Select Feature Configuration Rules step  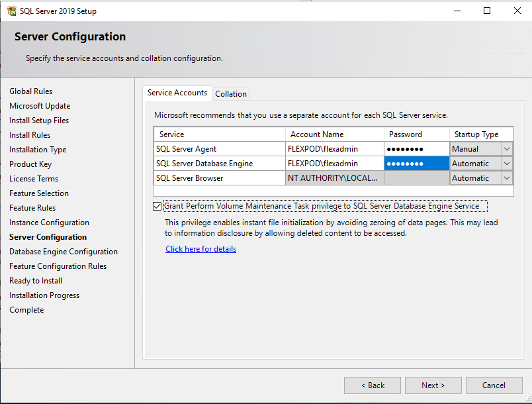pyautogui.click(x=58, y=266)
